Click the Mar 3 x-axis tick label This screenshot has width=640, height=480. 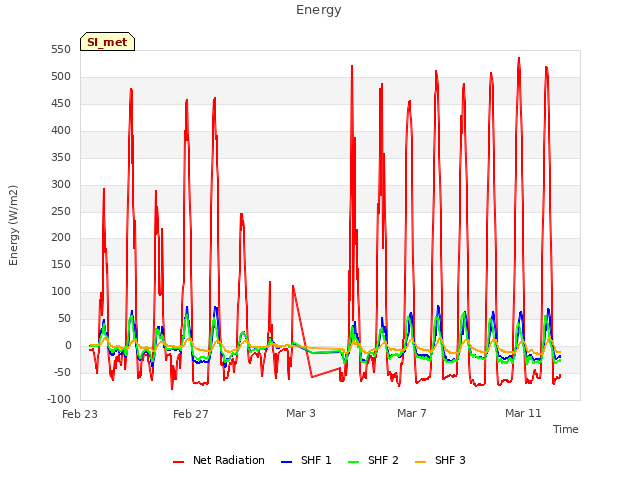point(301,413)
